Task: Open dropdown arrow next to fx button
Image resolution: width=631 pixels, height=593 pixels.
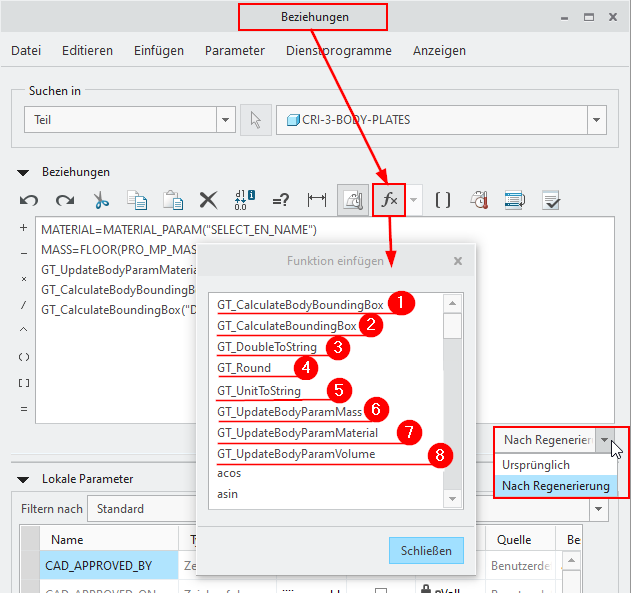Action: (414, 200)
